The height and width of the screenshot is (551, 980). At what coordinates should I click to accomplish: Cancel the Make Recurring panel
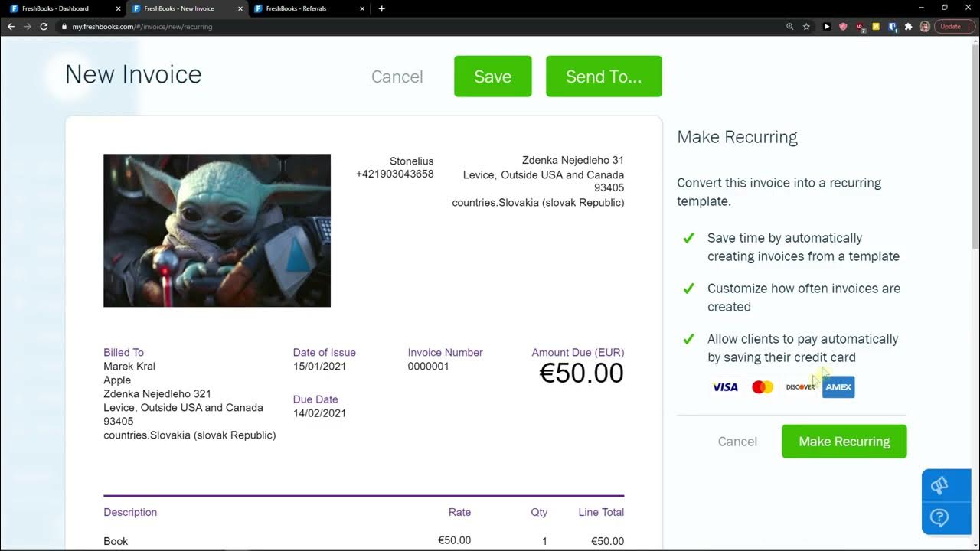click(737, 442)
